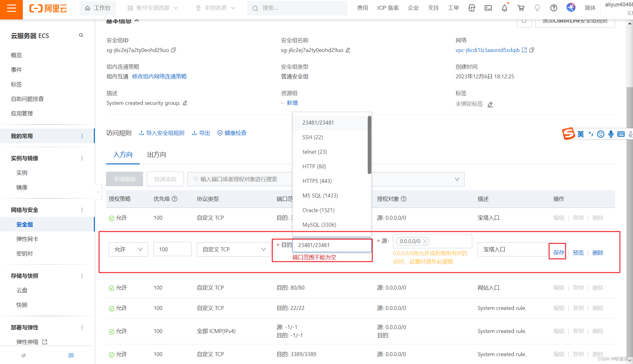Screen dimensions: 633x364
Task: Toggle sidebar layout icon at bottom
Action: pyautogui.click(x=24, y=355)
